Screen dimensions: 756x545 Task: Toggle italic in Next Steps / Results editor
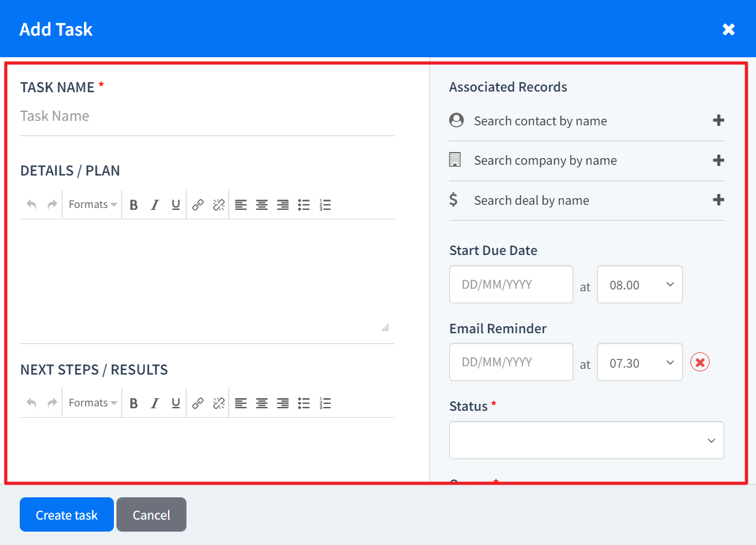click(x=155, y=403)
